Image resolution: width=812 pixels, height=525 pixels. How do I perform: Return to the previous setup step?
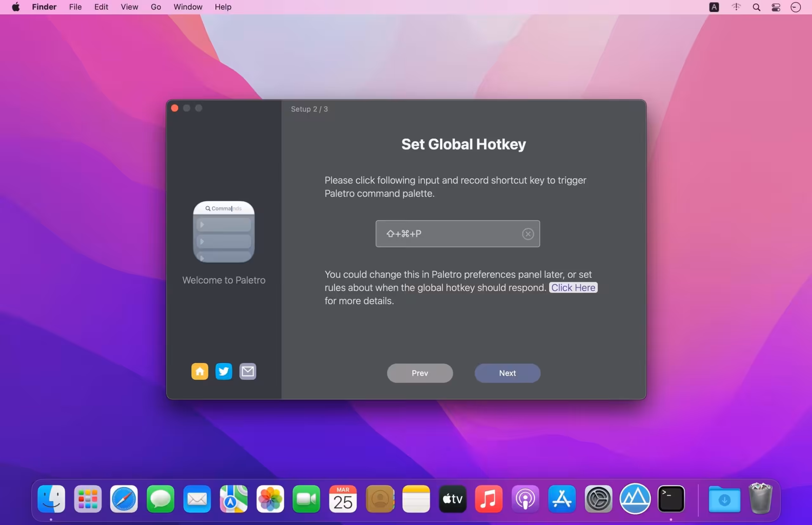420,373
